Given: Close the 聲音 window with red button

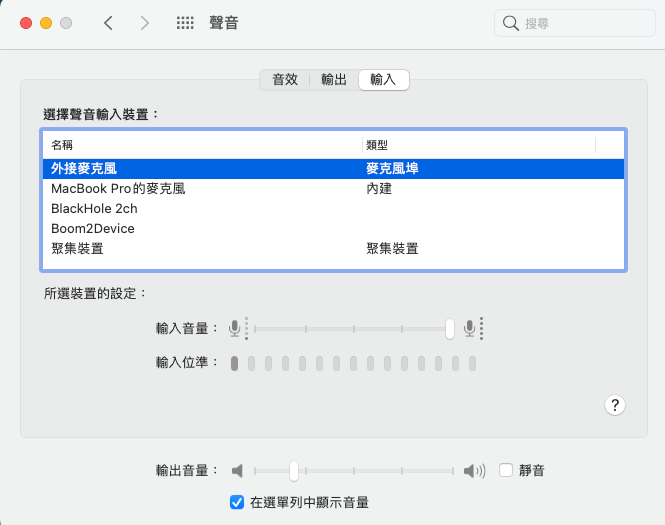Looking at the screenshot, I should pos(26,23).
